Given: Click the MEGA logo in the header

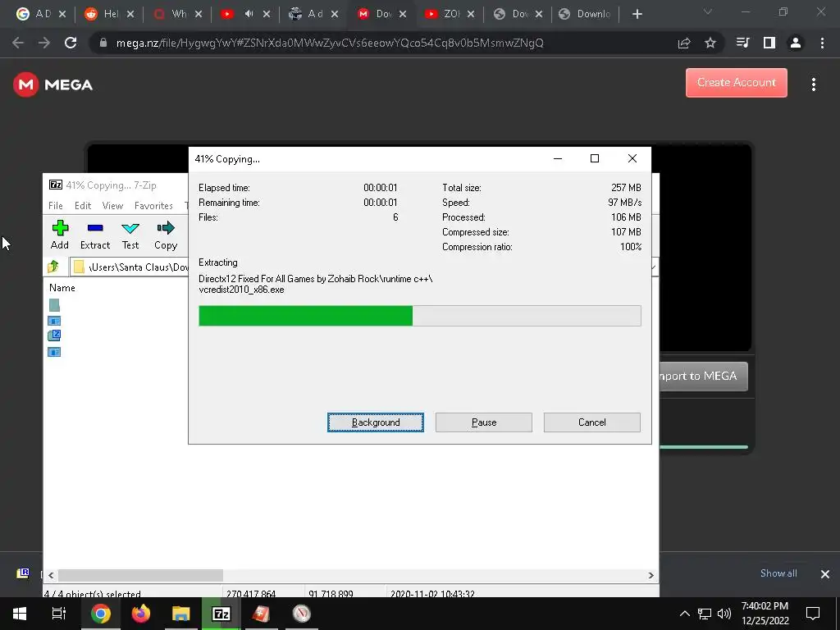Looking at the screenshot, I should point(53,84).
